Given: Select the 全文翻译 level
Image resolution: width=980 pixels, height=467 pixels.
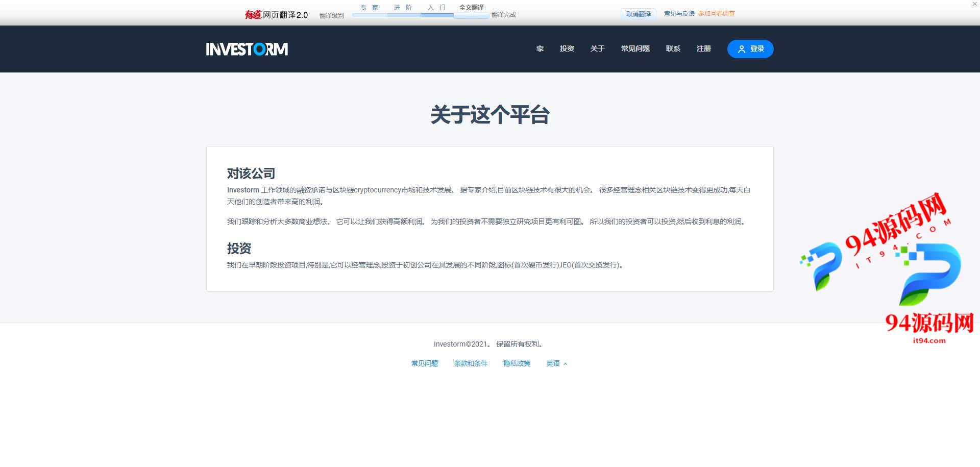Looking at the screenshot, I should (472, 8).
